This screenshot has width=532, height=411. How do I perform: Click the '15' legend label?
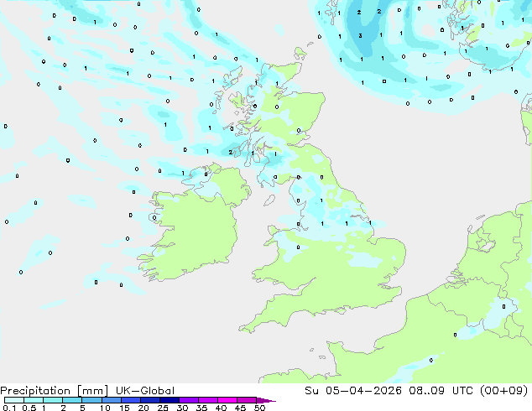124,408
